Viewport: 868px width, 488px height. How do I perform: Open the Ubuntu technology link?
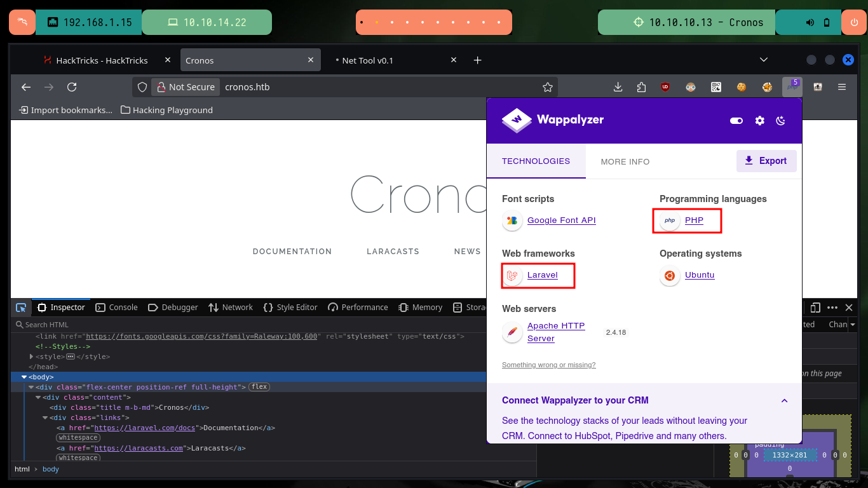pos(700,275)
